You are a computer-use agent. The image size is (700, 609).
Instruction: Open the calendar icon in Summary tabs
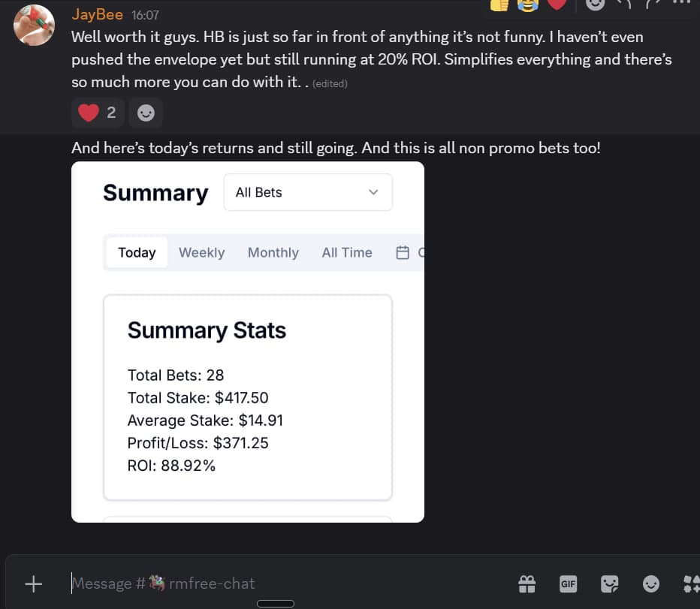tap(403, 252)
